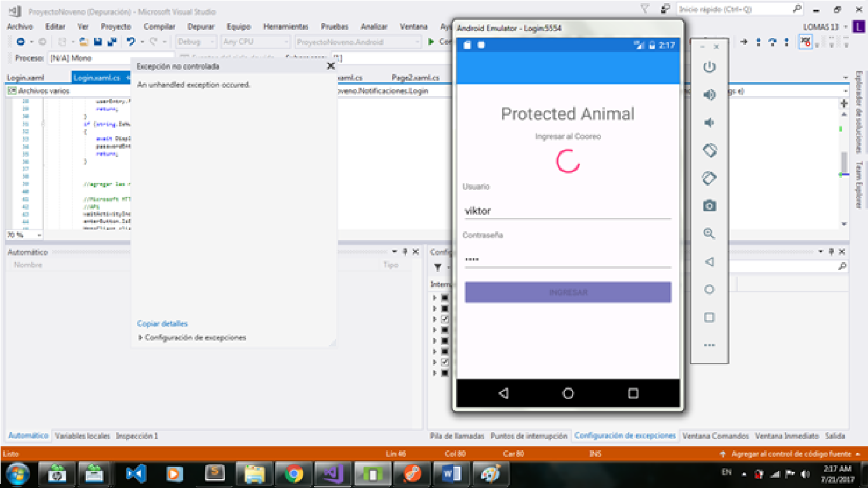
Task: Open the Any CPU platform dropdown
Action: (255, 42)
